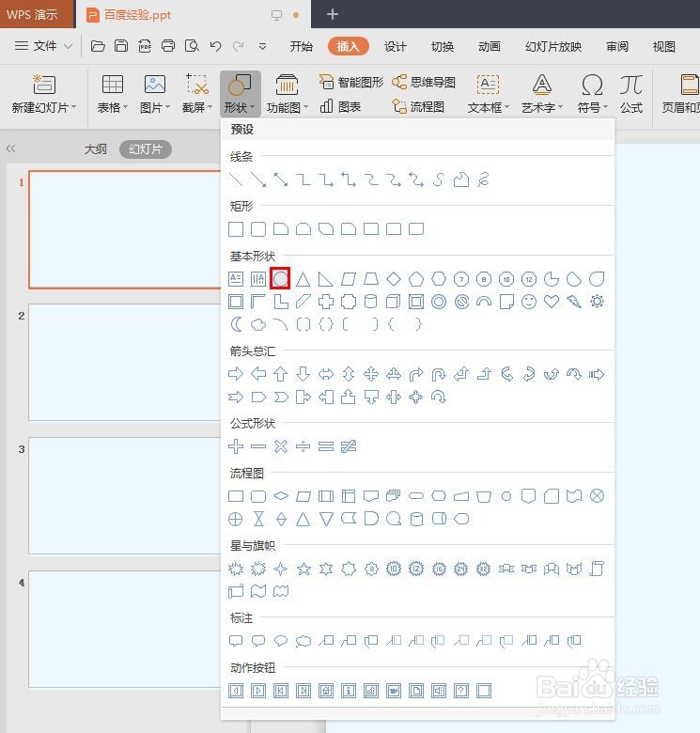Insert the help question action button
The height and width of the screenshot is (733, 700).
(x=461, y=691)
